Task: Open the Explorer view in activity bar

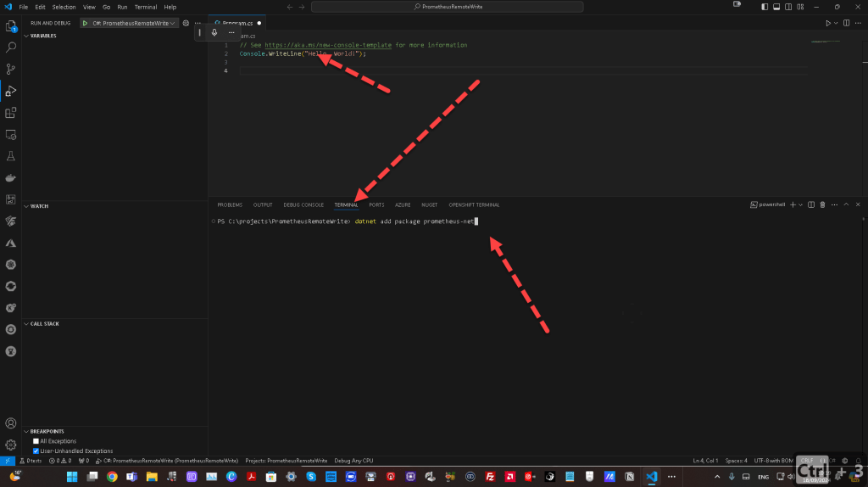Action: (10, 26)
